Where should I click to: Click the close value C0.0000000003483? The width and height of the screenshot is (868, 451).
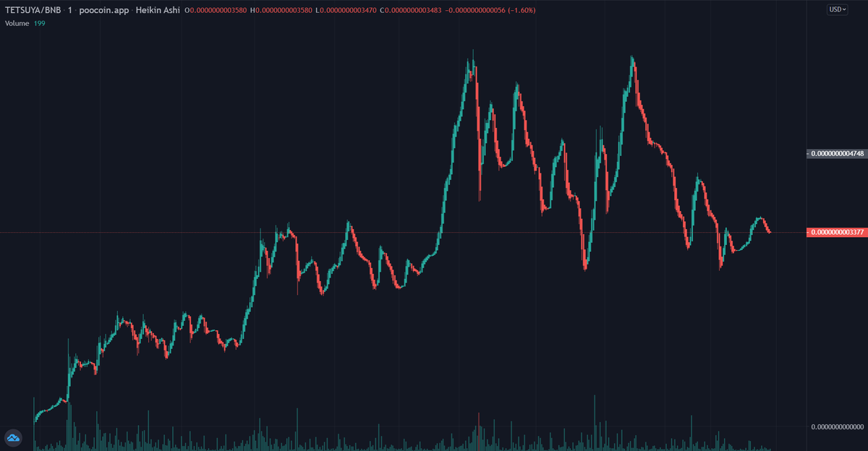[x=410, y=11]
